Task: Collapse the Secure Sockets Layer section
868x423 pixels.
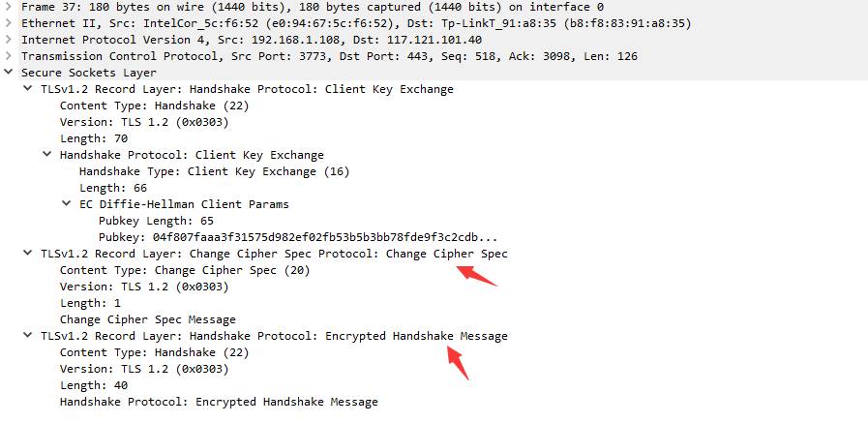Action: click(x=10, y=73)
